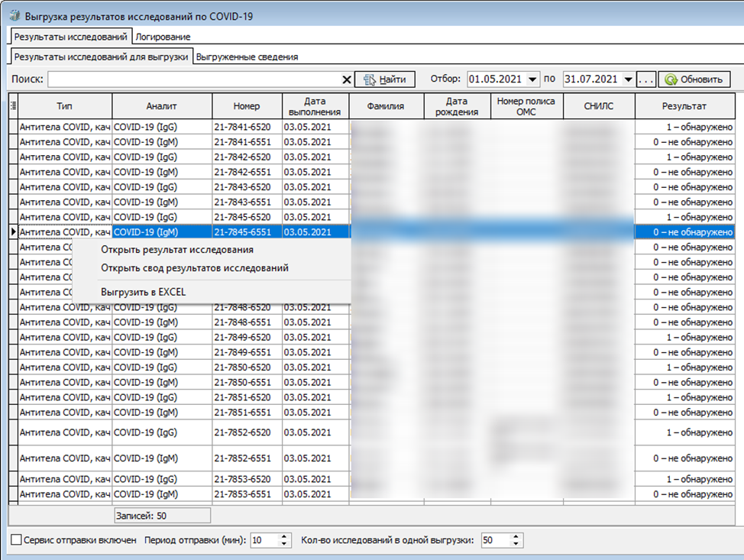Open the end date 31.07.2021 dropdown
This screenshot has width=744, height=560.
point(628,79)
